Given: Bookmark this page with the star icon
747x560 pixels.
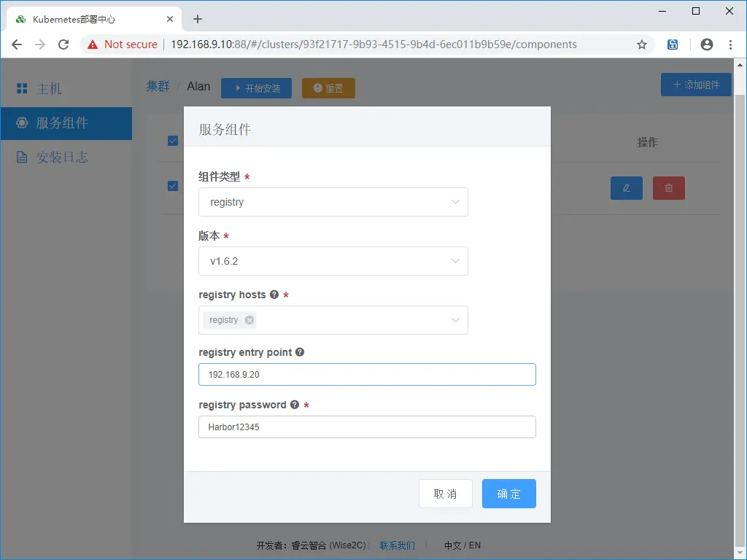Looking at the screenshot, I should [642, 44].
